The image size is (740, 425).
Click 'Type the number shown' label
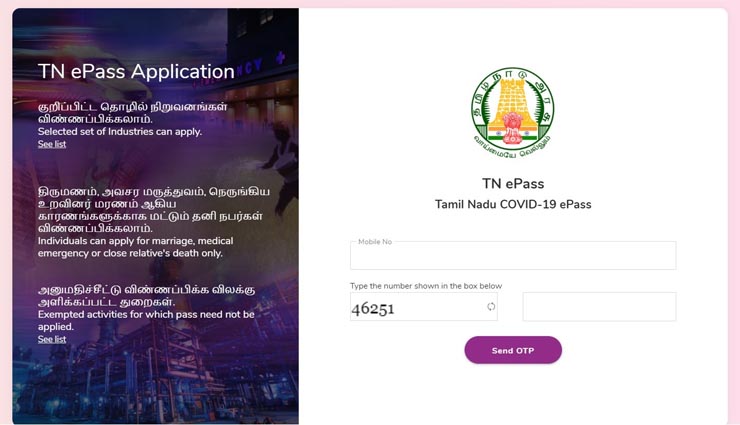point(426,286)
